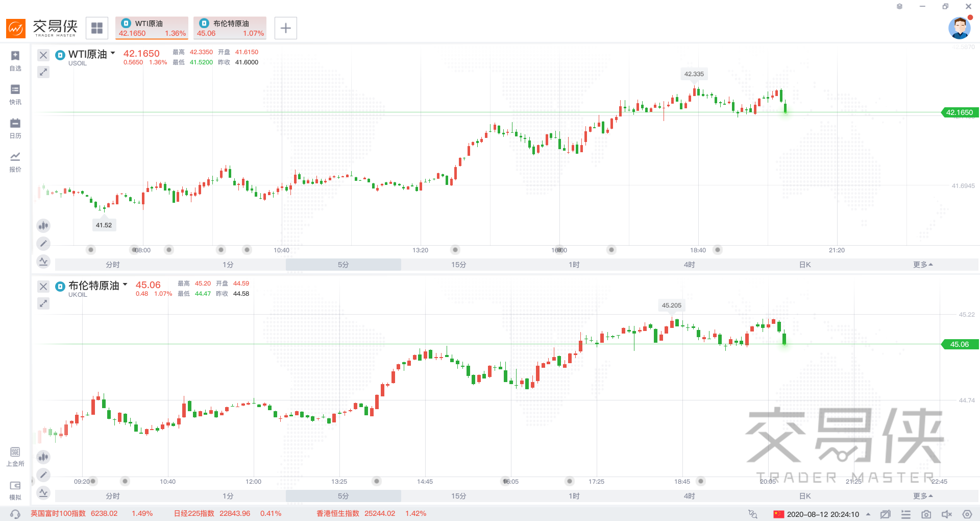Click the event marker near 18:45 on Brent timeline
Screen dimensions: 980x521
pos(701,481)
